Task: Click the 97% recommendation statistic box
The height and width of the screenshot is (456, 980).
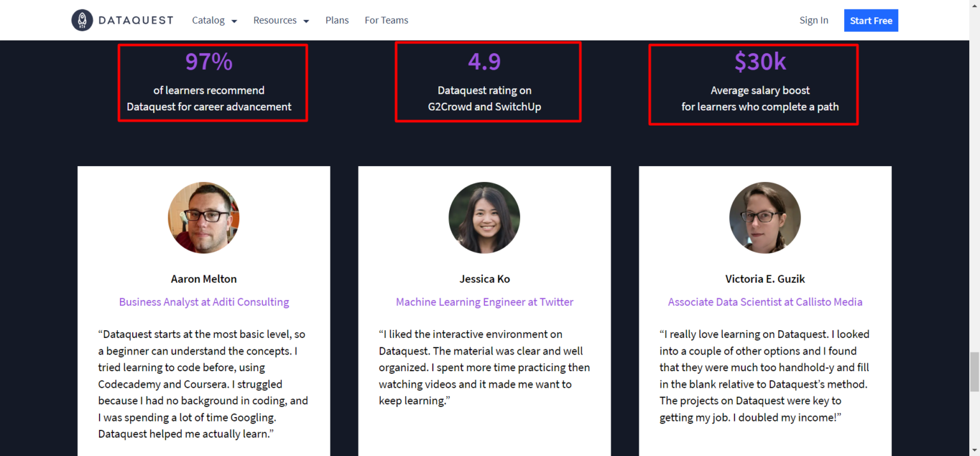Action: click(x=212, y=82)
